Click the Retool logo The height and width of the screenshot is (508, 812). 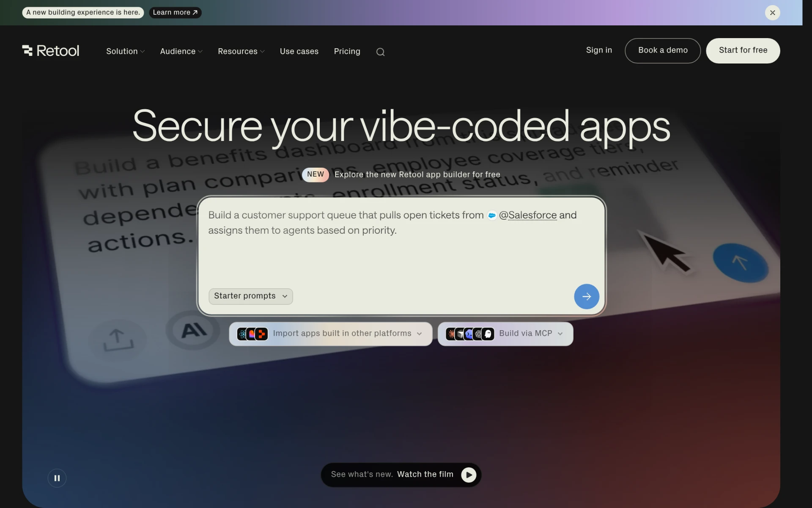click(50, 51)
